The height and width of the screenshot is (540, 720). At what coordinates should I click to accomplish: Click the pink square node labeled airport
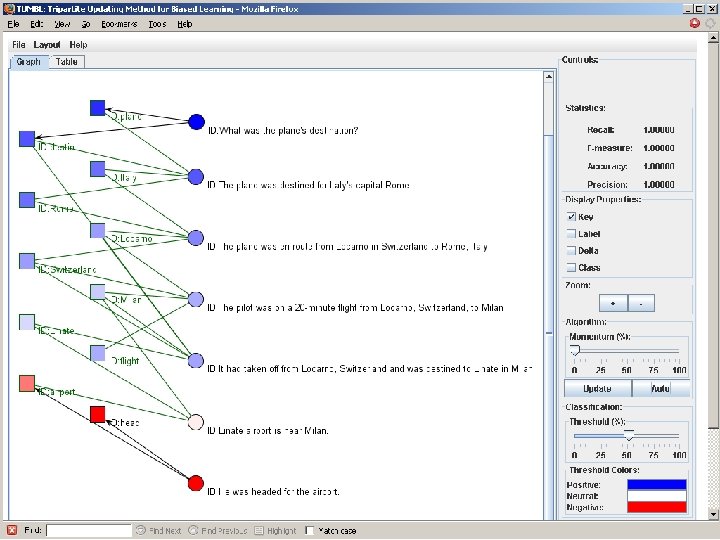pyautogui.click(x=27, y=383)
